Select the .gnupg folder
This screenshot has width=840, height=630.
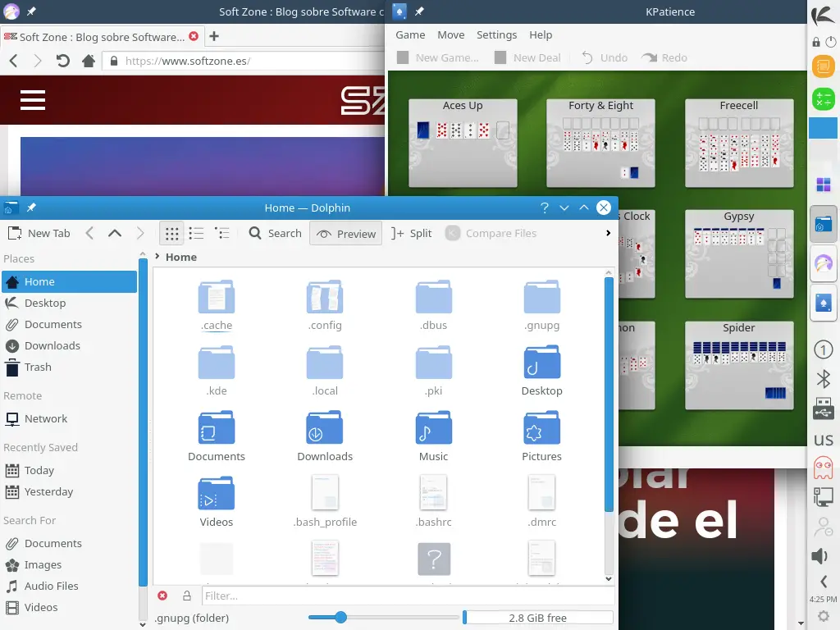coord(541,304)
